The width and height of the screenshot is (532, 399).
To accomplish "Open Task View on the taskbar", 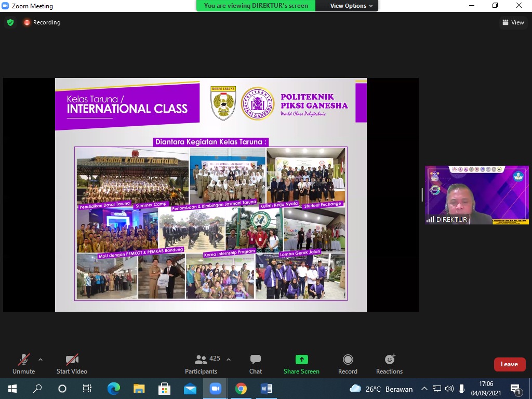I will [87, 389].
